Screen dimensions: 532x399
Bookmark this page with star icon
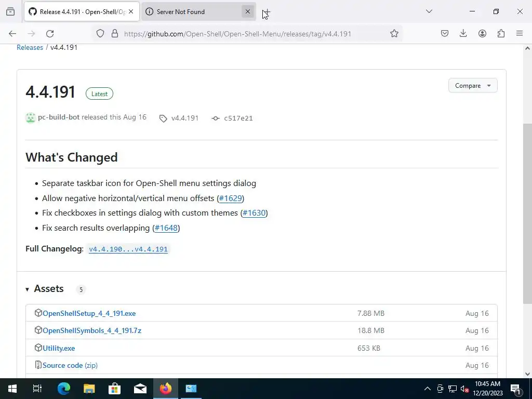(x=394, y=33)
